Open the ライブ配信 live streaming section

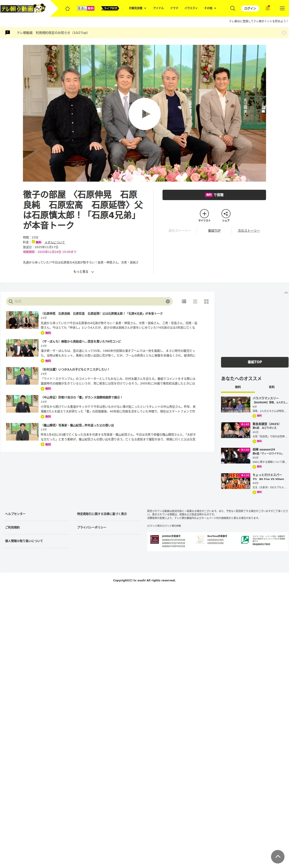click(110, 8)
